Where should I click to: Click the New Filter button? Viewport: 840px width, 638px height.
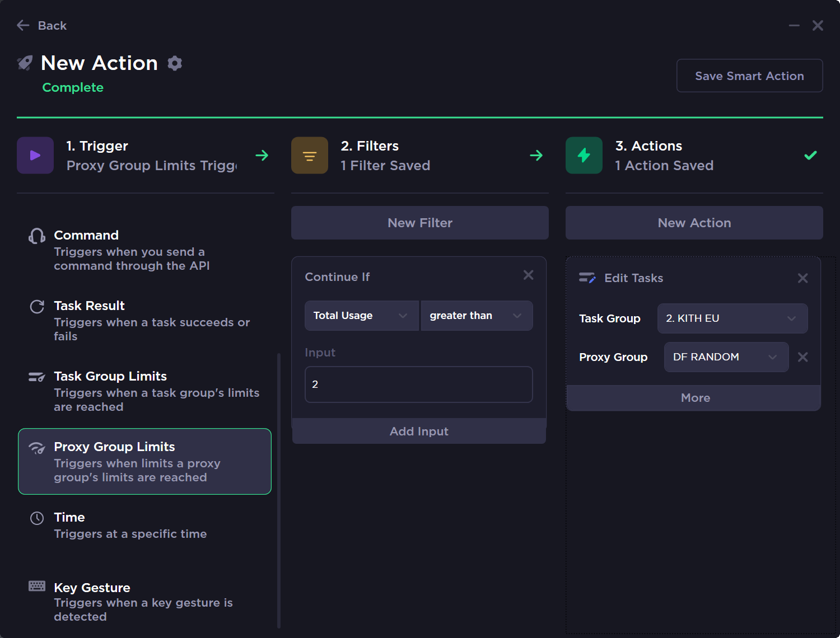pos(420,223)
